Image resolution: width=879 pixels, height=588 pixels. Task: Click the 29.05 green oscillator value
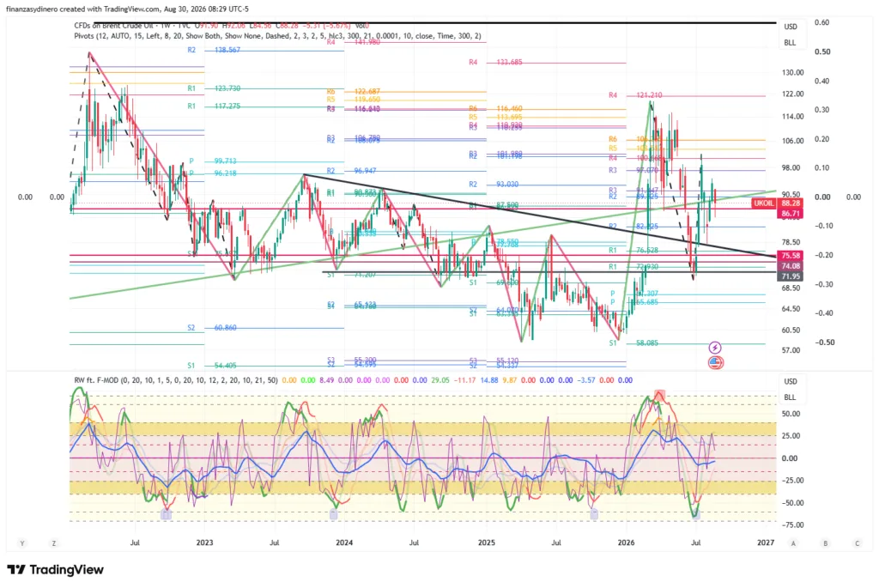pos(440,380)
